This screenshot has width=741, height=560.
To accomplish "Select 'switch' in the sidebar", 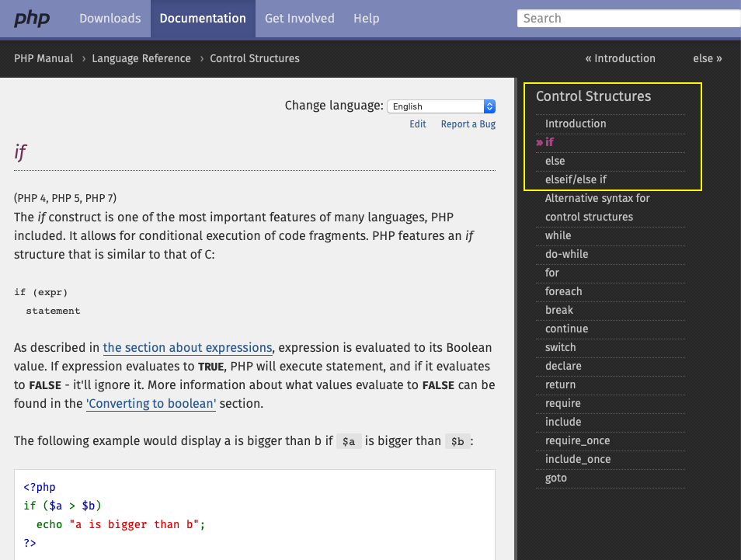I will pyautogui.click(x=561, y=347).
